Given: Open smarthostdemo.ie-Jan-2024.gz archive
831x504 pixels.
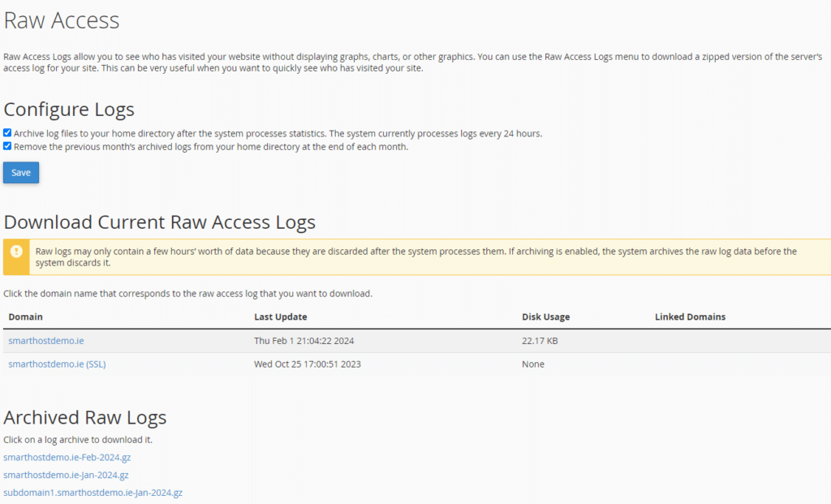Looking at the screenshot, I should pyautogui.click(x=66, y=475).
